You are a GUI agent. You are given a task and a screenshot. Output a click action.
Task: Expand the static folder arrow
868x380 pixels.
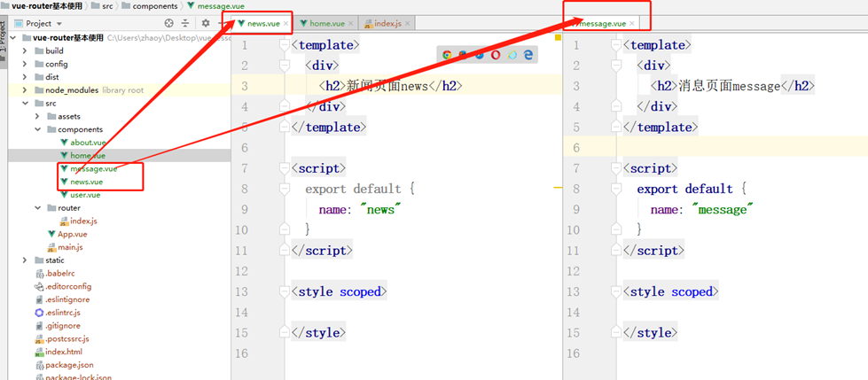point(24,260)
